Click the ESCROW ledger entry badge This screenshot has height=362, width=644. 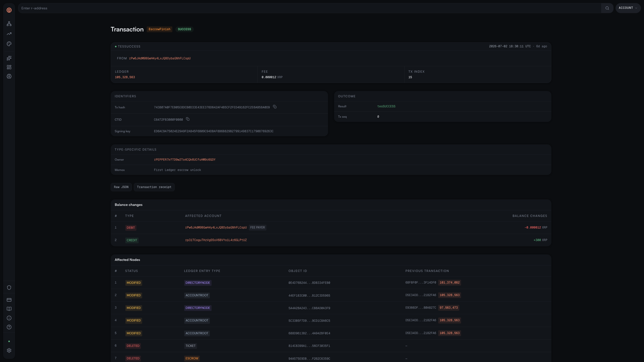(x=192, y=358)
